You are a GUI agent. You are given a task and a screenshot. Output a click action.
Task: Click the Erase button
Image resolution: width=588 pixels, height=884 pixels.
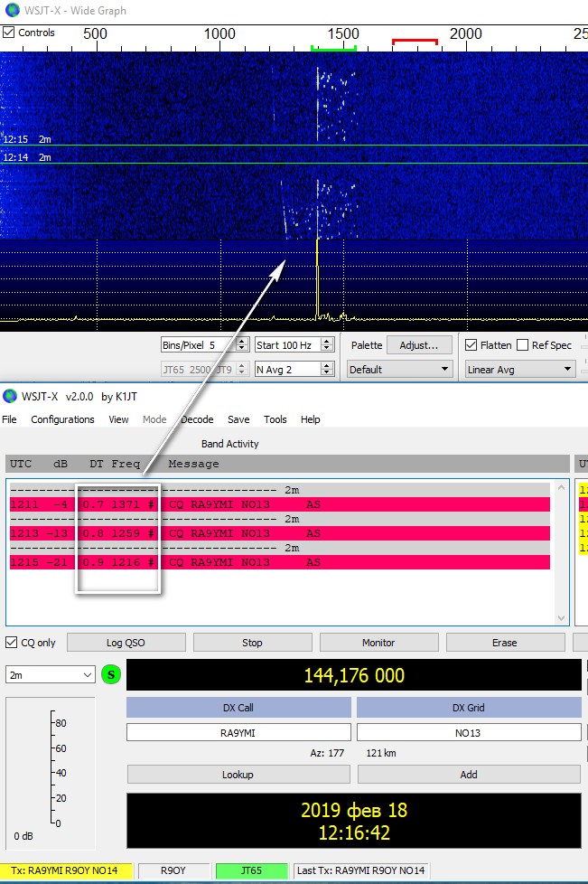504,643
